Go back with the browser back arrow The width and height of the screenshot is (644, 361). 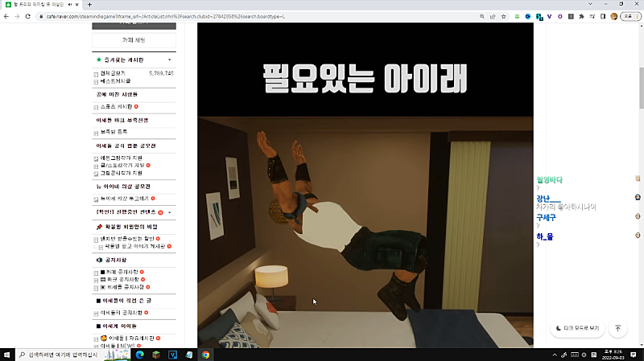(x=6, y=16)
